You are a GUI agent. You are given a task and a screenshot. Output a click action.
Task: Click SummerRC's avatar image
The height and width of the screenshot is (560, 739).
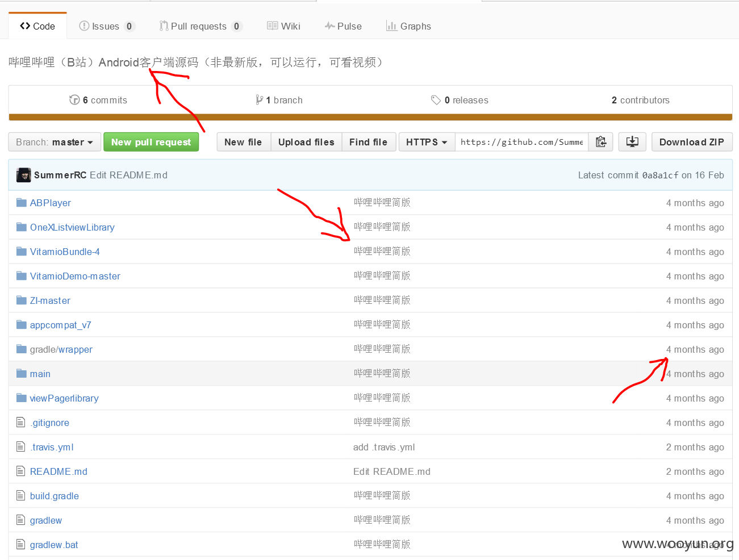[24, 175]
